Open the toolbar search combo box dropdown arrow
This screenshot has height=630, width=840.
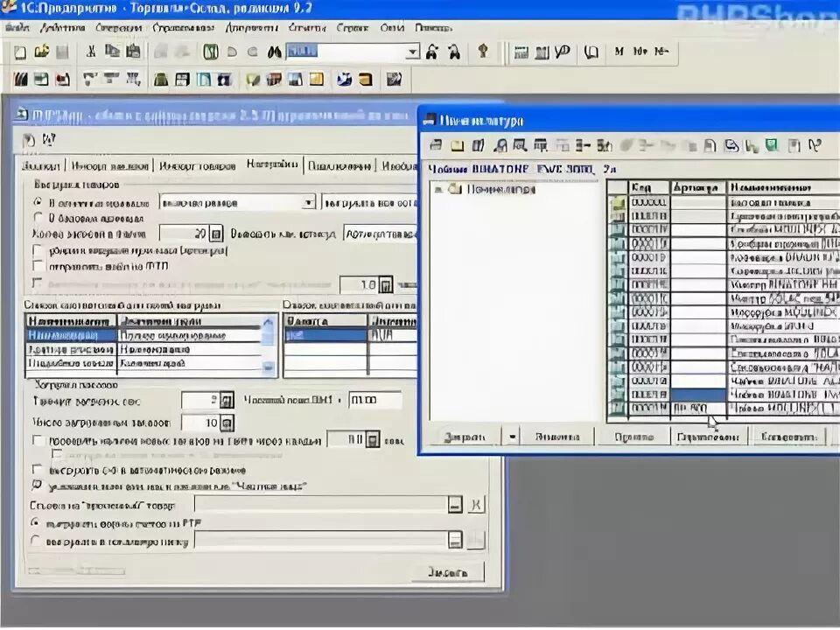tap(412, 52)
